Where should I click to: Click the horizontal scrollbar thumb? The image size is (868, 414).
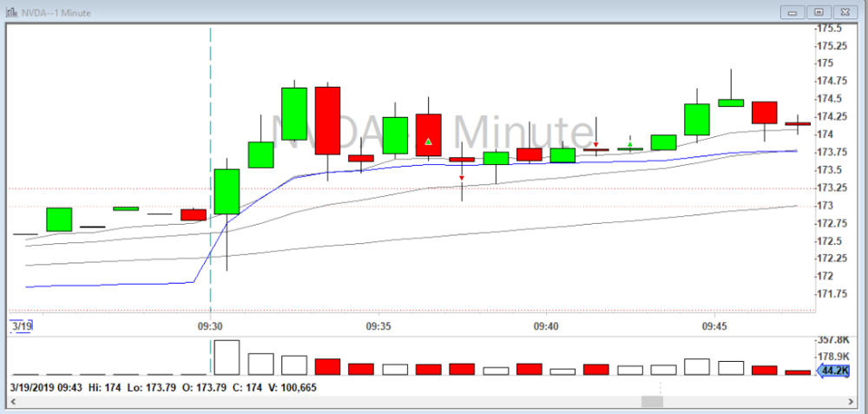(x=651, y=402)
